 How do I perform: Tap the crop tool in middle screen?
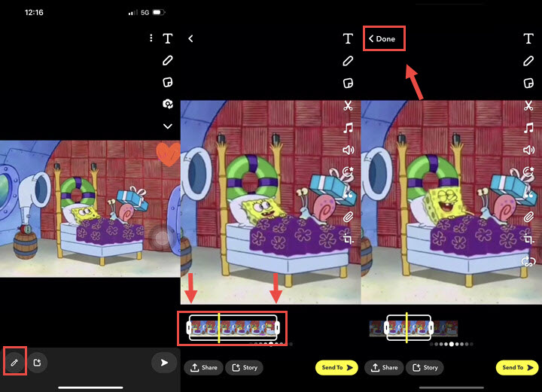coord(348,239)
